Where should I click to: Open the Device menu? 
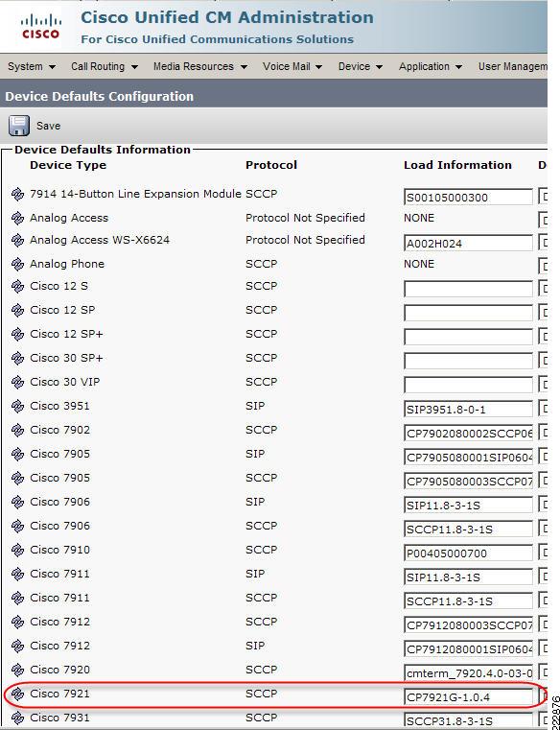360,66
